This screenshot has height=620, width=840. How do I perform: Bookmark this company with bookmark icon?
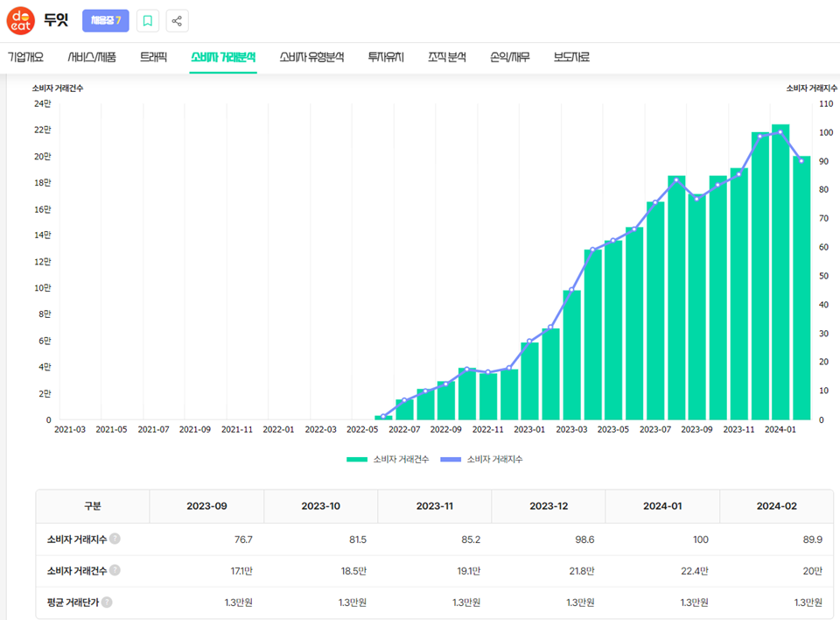pos(148,21)
